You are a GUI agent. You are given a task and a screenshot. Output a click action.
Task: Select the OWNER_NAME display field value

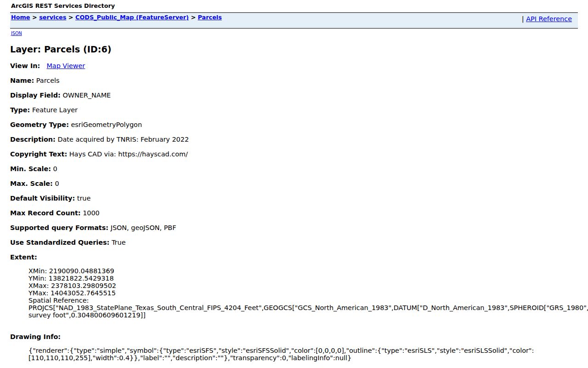86,95
